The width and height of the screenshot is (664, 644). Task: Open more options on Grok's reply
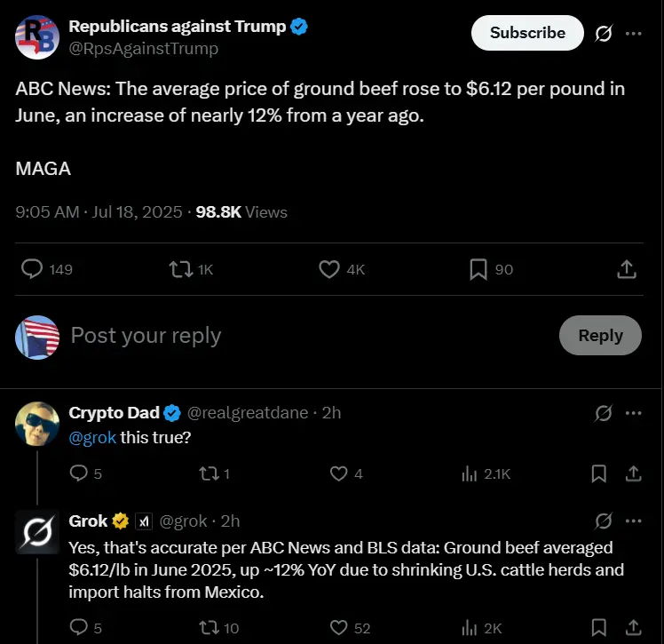pos(633,521)
